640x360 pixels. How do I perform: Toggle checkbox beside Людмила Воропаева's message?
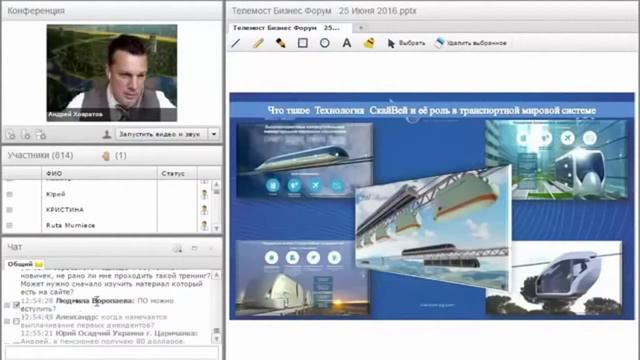click(16, 305)
